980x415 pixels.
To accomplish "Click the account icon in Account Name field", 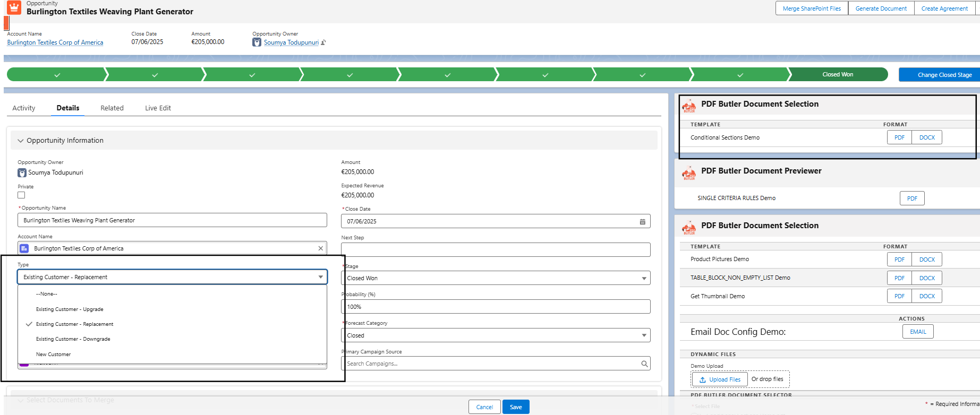I will 24,248.
